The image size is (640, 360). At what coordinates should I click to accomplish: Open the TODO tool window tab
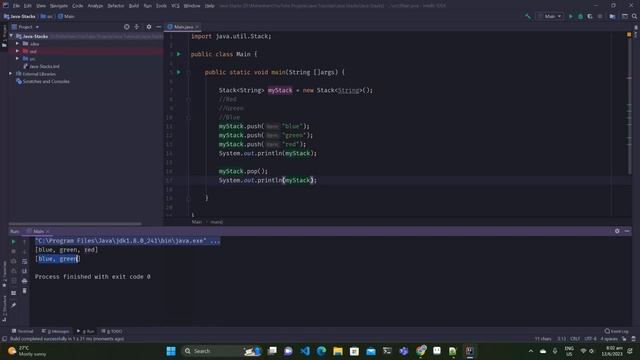pos(112,331)
